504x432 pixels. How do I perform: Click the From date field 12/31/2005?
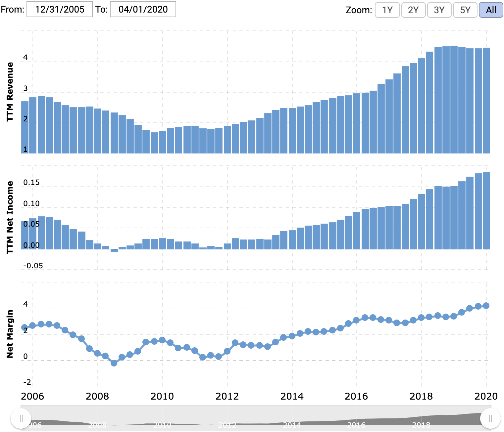[x=60, y=9]
